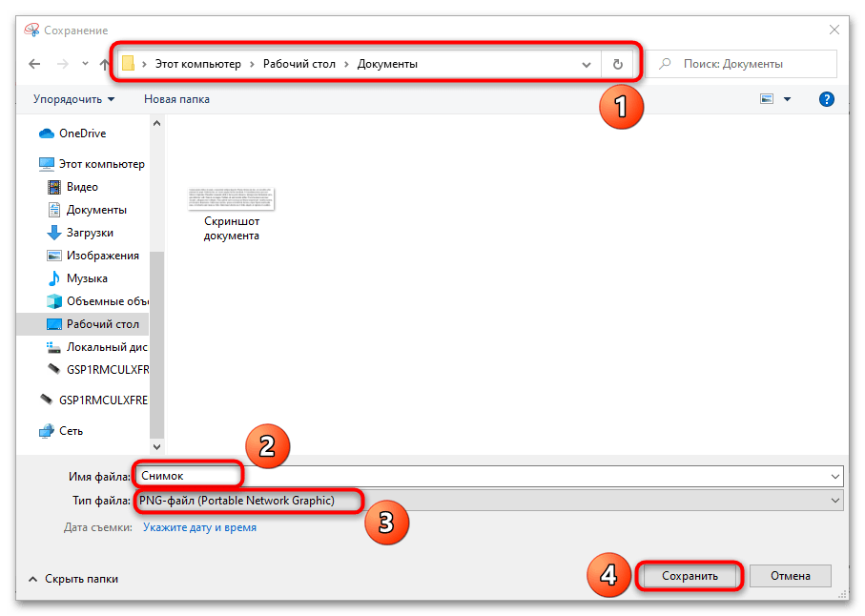Refresh the current folder view
This screenshot has height=616, width=865.
coord(617,64)
